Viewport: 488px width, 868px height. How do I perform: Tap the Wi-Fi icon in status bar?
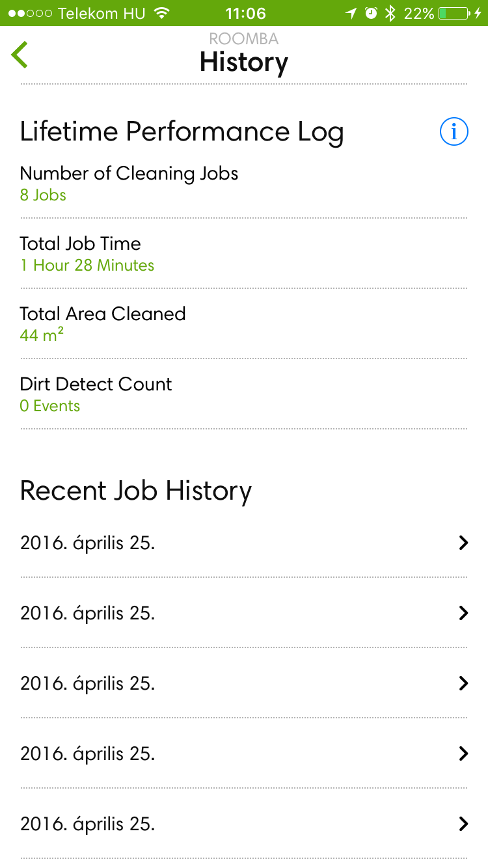point(163,13)
